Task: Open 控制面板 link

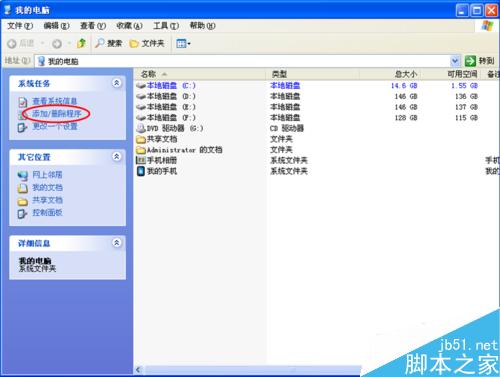Action: coord(47,213)
